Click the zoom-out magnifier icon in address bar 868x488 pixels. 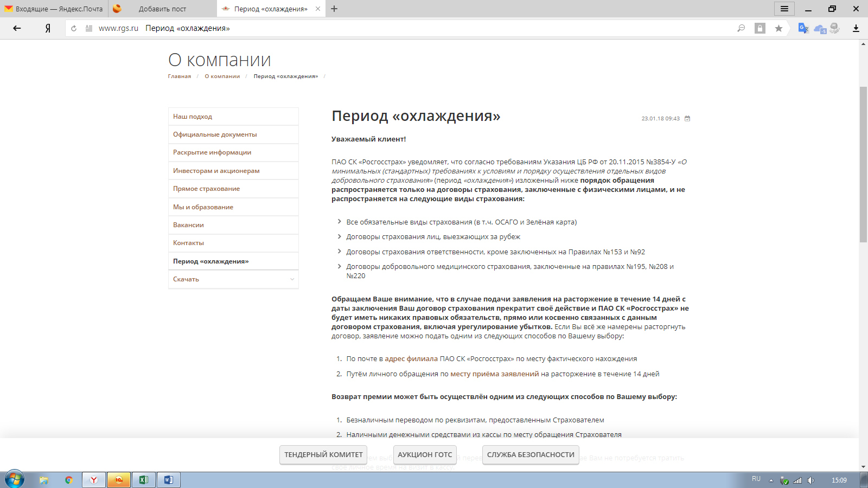coord(741,28)
